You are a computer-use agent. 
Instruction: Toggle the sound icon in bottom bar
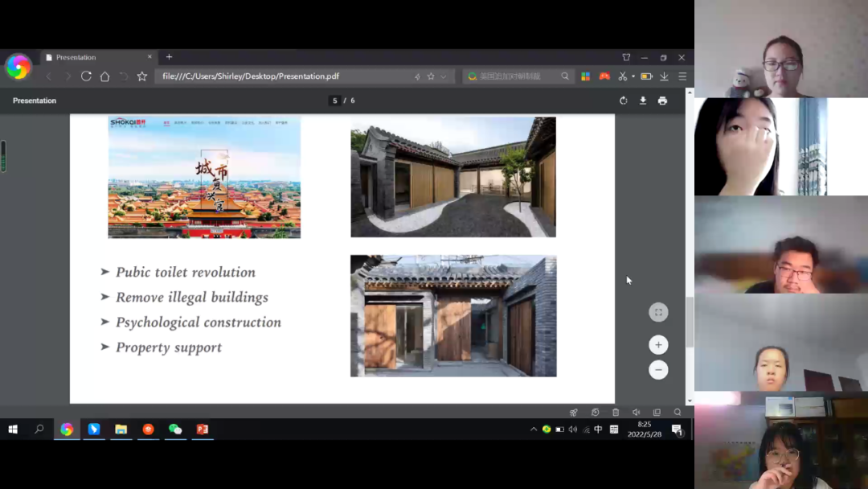coord(636,413)
